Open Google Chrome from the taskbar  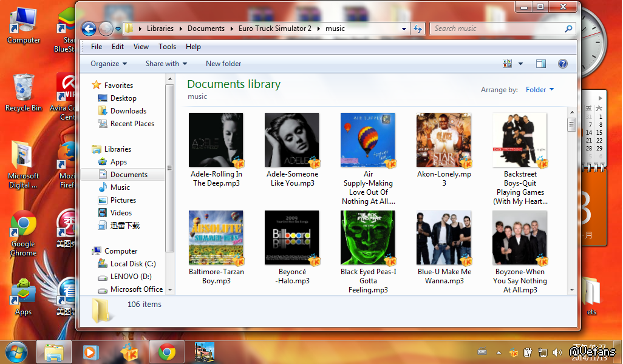[x=167, y=351]
